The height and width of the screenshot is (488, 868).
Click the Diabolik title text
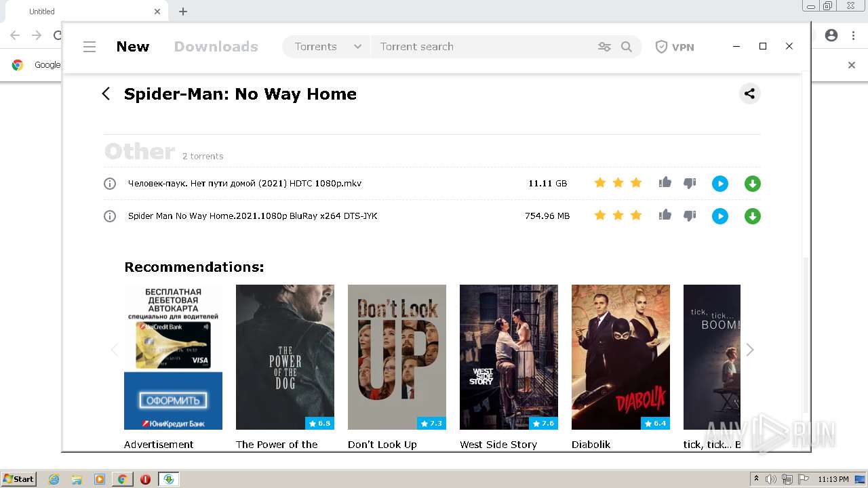[591, 445]
